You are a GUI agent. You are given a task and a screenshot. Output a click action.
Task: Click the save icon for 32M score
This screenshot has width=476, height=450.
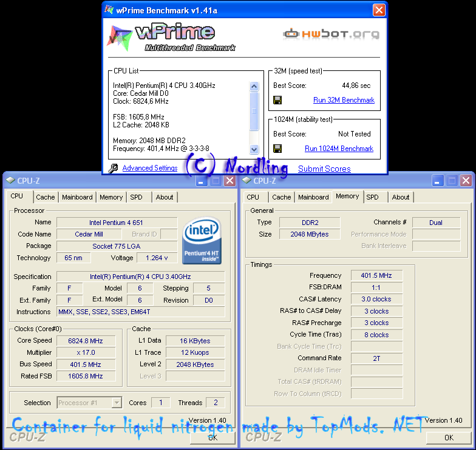(x=277, y=100)
